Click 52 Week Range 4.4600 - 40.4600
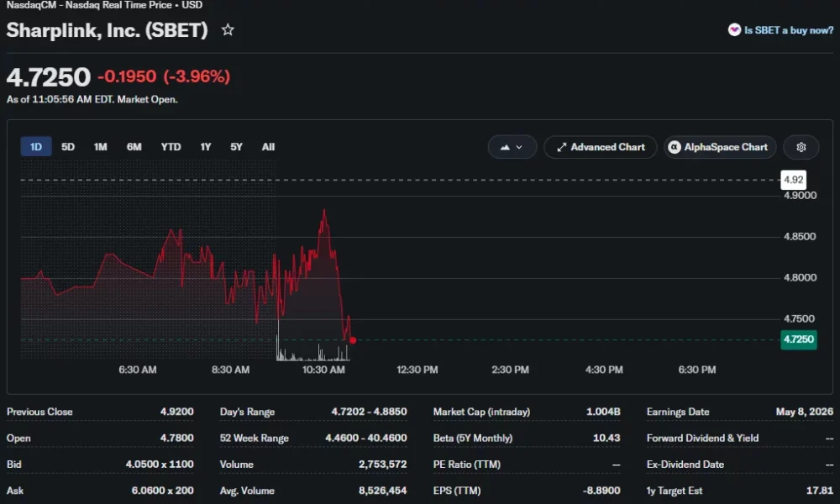 366,438
